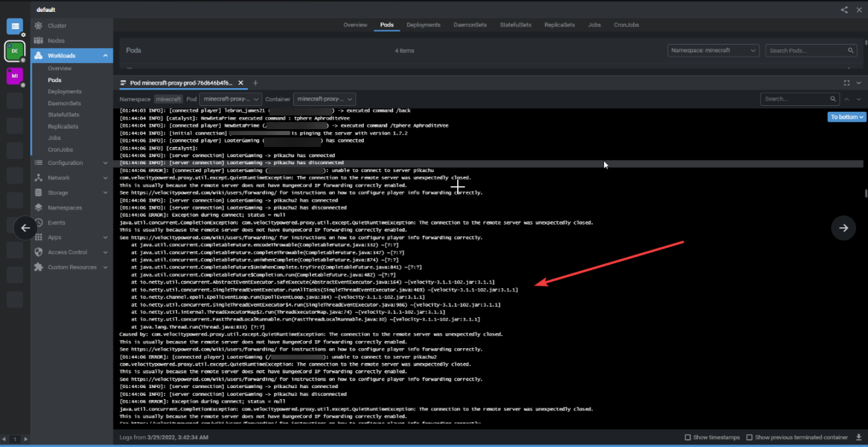This screenshot has height=447, width=868.
Task: Enable Show previous terminated container
Action: pyautogui.click(x=748, y=437)
